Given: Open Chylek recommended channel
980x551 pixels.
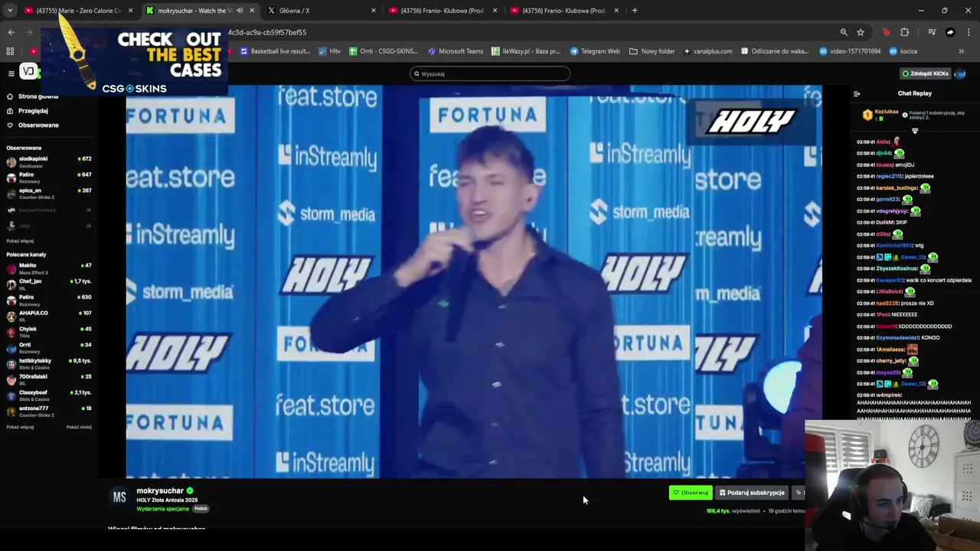Looking at the screenshot, I should pyautogui.click(x=49, y=332).
